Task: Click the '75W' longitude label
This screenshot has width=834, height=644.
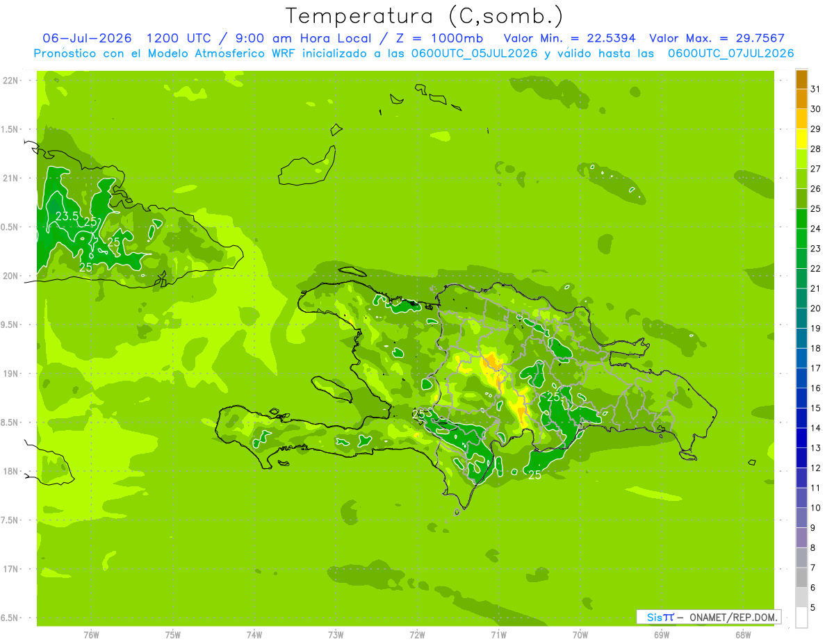Action: pyautogui.click(x=173, y=634)
